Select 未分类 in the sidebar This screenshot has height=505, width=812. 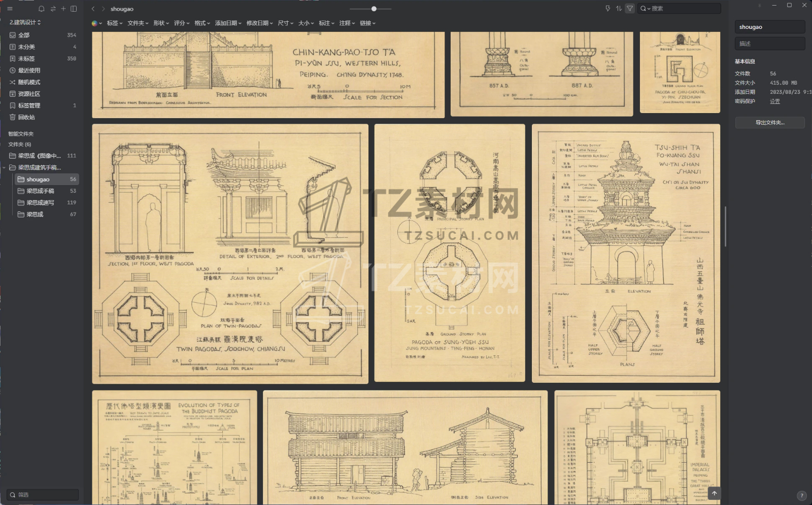(26, 47)
